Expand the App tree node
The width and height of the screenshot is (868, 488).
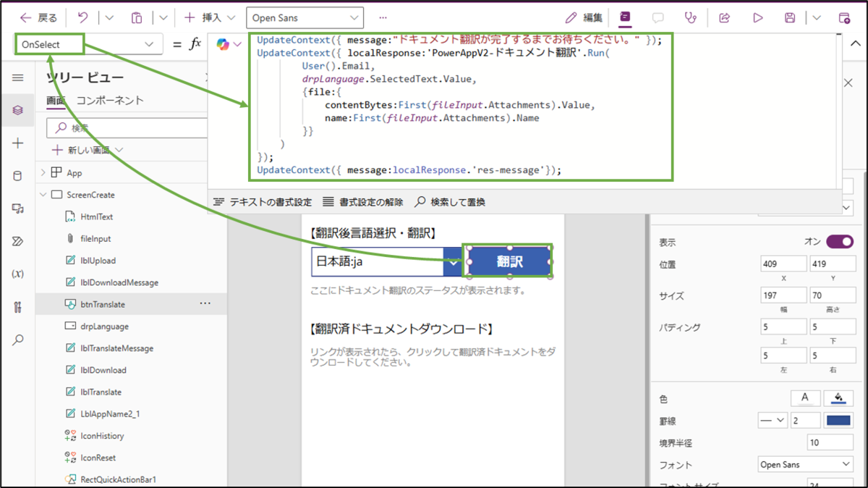(43, 173)
